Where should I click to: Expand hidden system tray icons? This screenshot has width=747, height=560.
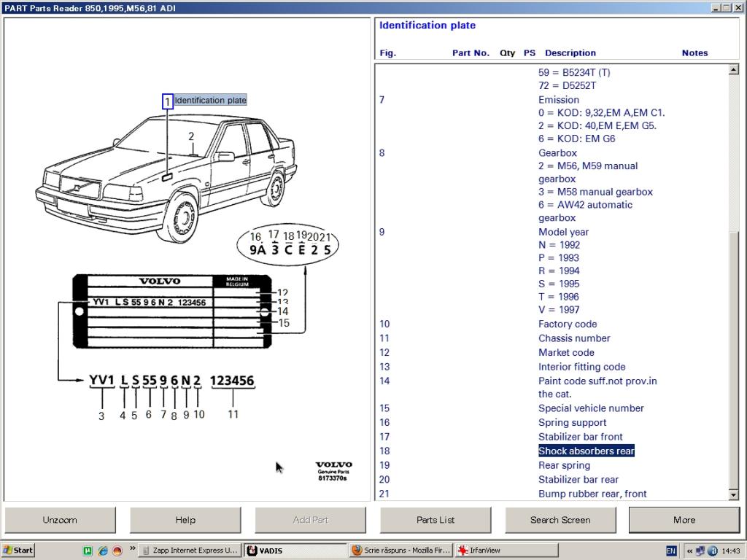point(689,551)
